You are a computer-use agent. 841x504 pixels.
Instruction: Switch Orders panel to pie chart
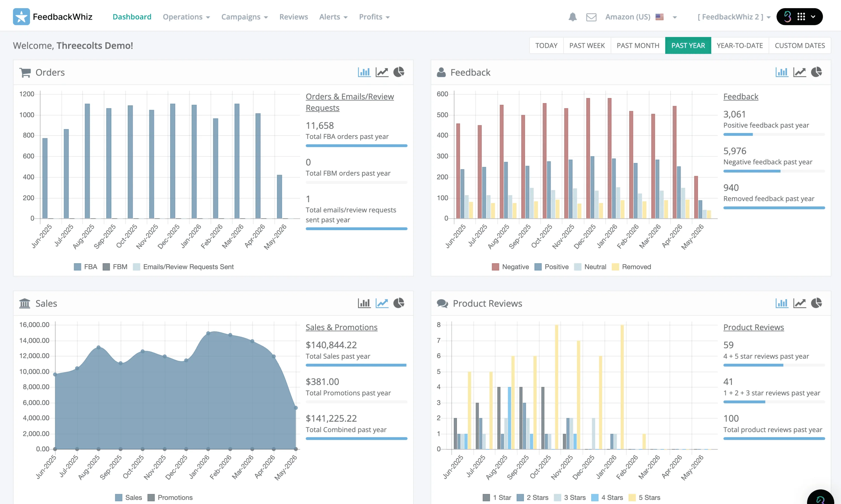coord(399,72)
